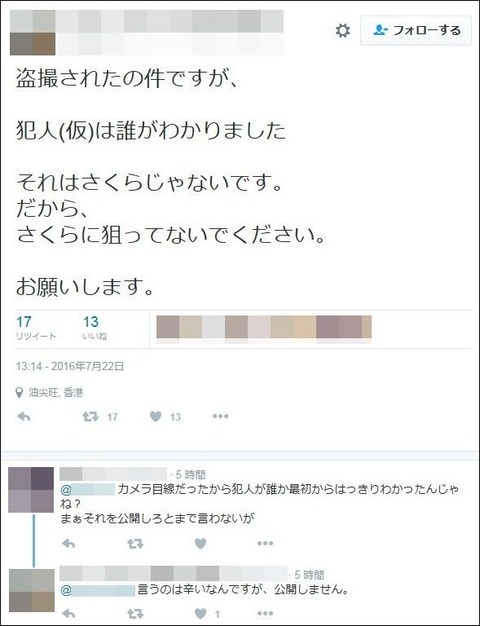The image size is (480, 626).
Task: Click the フォローする follow button
Action: 416,30
